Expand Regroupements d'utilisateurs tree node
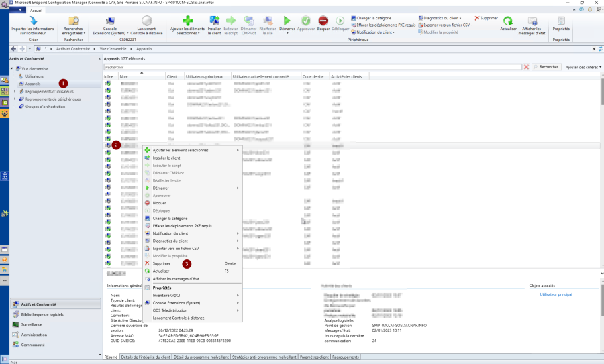 coord(15,91)
